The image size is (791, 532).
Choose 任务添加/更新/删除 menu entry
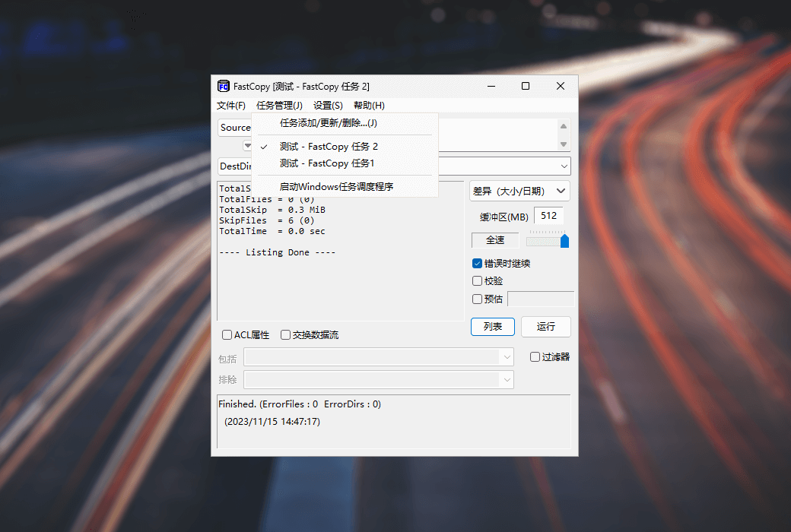(329, 123)
